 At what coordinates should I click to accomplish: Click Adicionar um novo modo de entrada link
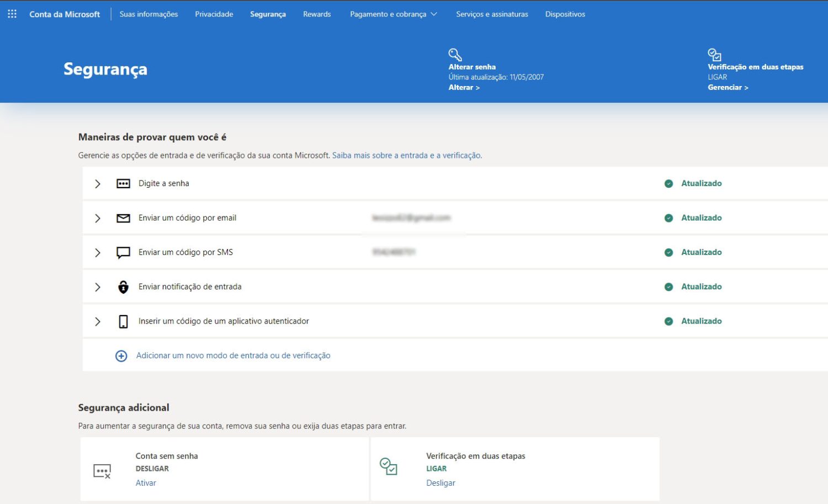(233, 356)
